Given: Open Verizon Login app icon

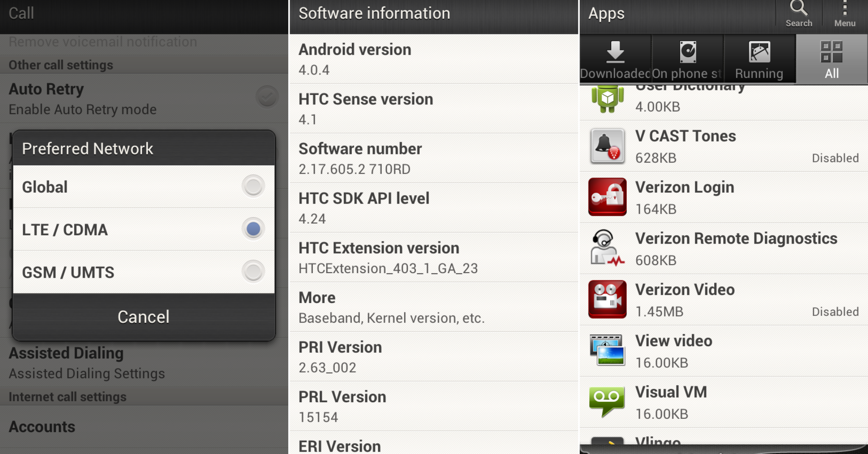Looking at the screenshot, I should point(607,197).
